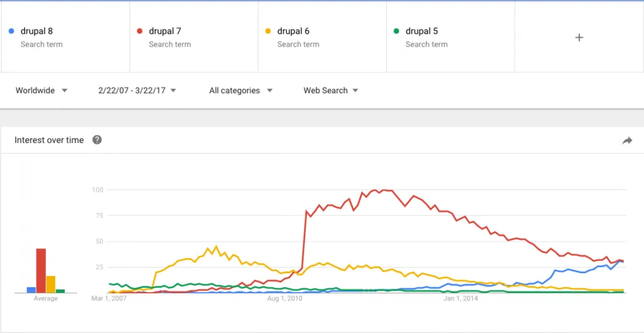Click the help question mark icon
Image resolution: width=644 pixels, height=333 pixels.
(97, 140)
